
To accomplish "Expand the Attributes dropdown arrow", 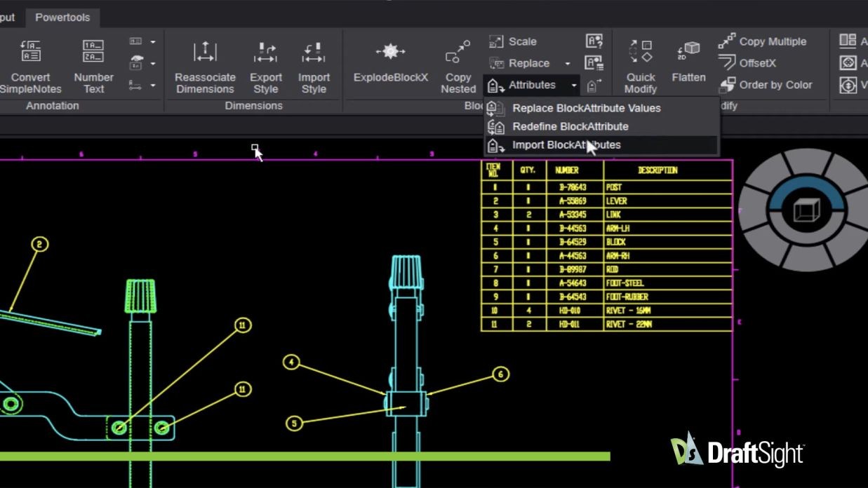I will 574,86.
